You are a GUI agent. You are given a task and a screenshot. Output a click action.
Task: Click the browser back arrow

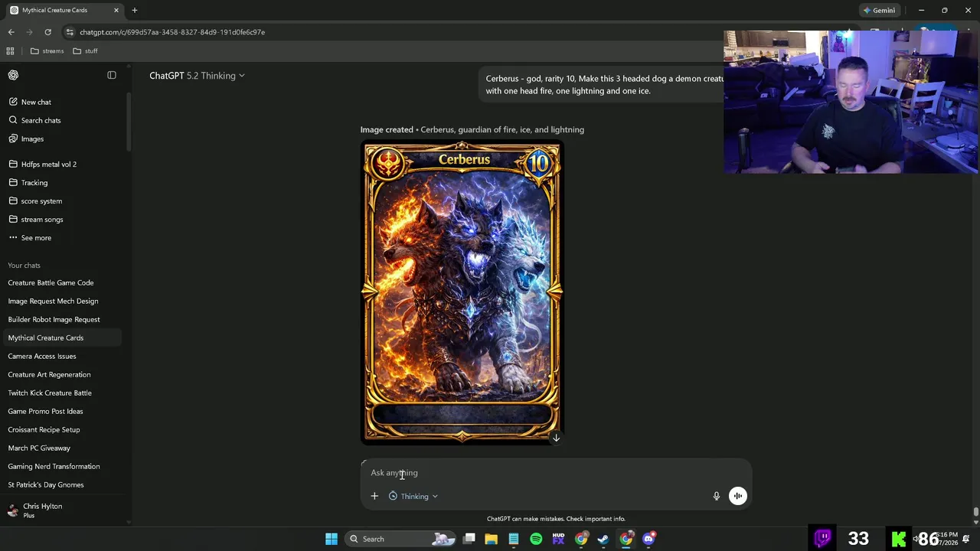click(x=11, y=32)
